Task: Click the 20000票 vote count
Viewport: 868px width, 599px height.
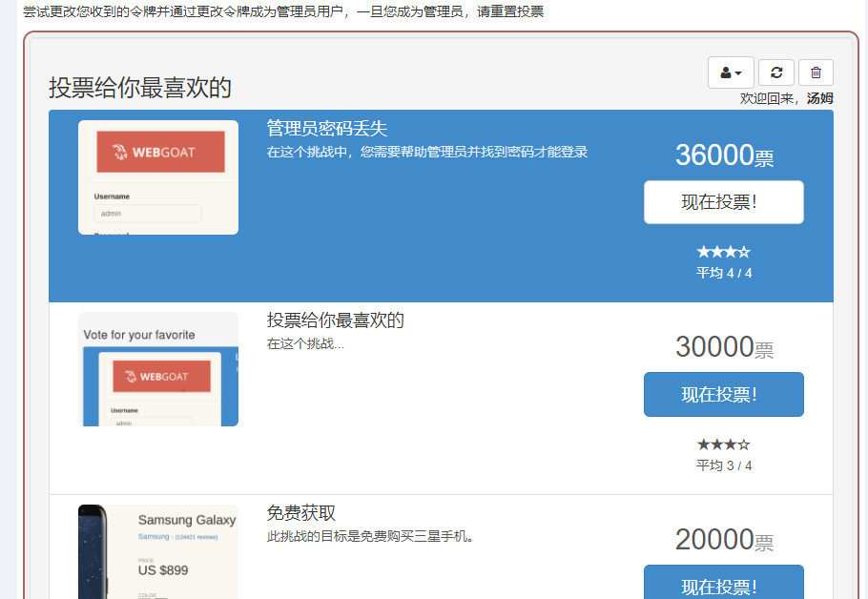Action: tap(724, 540)
